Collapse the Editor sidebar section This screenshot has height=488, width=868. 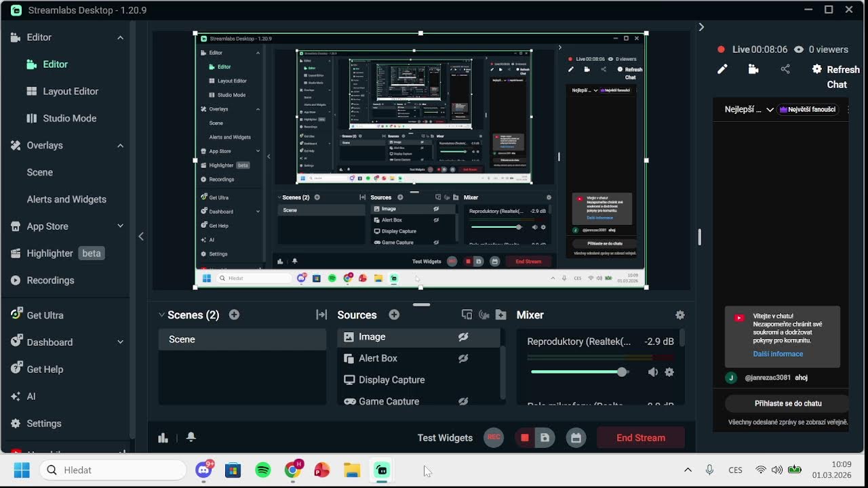click(120, 37)
